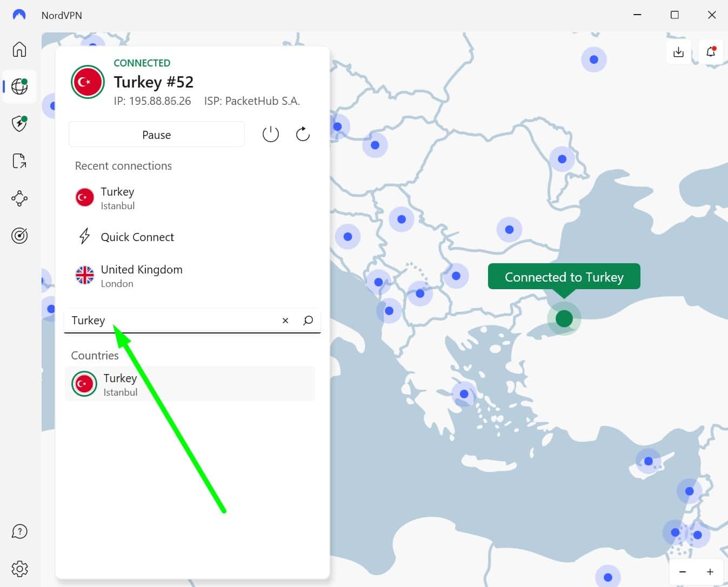
Task: Open the download icon at top right
Action: click(x=678, y=52)
